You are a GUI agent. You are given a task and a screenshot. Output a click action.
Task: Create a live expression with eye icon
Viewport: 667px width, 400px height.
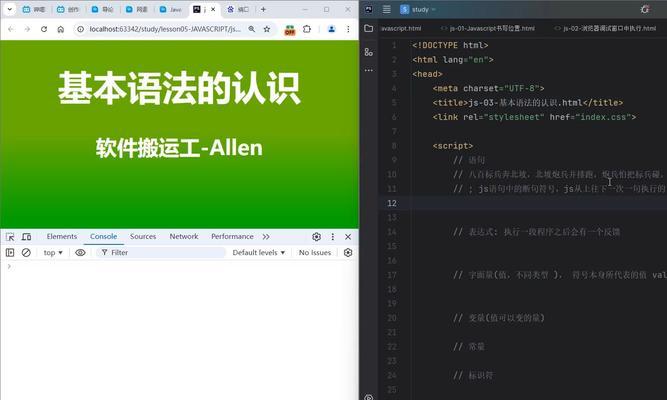(80, 253)
